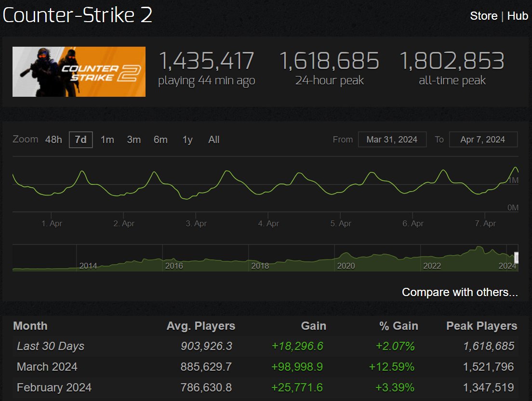Viewport: 532px width, 401px height.
Task: Click the To date field Apr 7, 2024
Action: [x=483, y=139]
